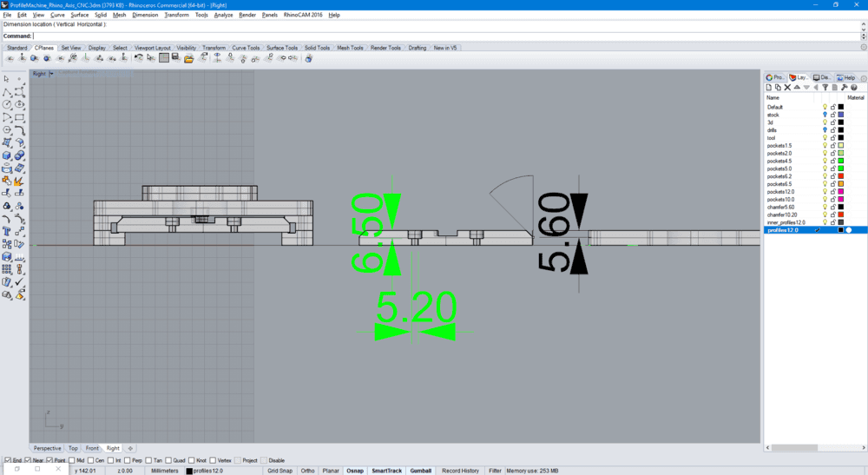Viewport: 868px width, 475px height.
Task: Select the Circle tool in left toolbar
Action: click(x=7, y=104)
